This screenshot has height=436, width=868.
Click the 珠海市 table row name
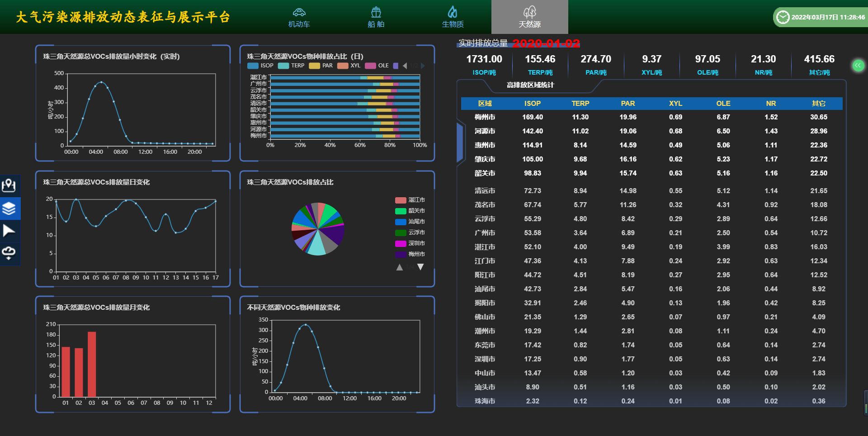click(x=485, y=401)
